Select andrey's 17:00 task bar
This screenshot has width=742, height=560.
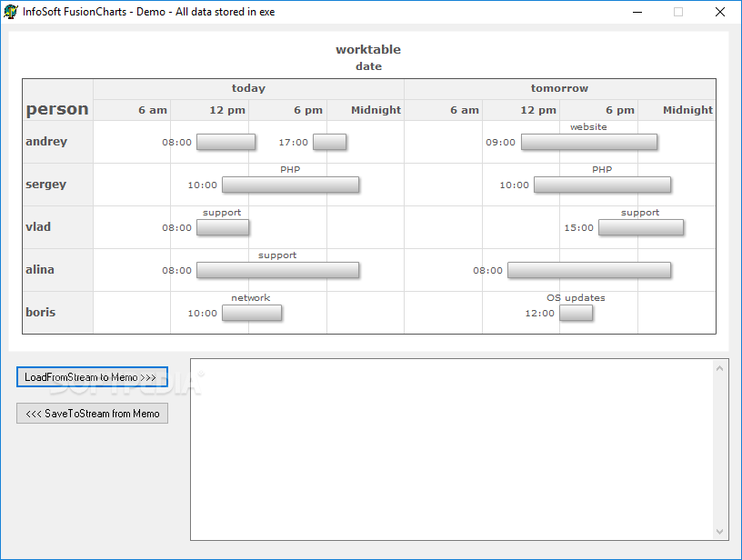[330, 142]
